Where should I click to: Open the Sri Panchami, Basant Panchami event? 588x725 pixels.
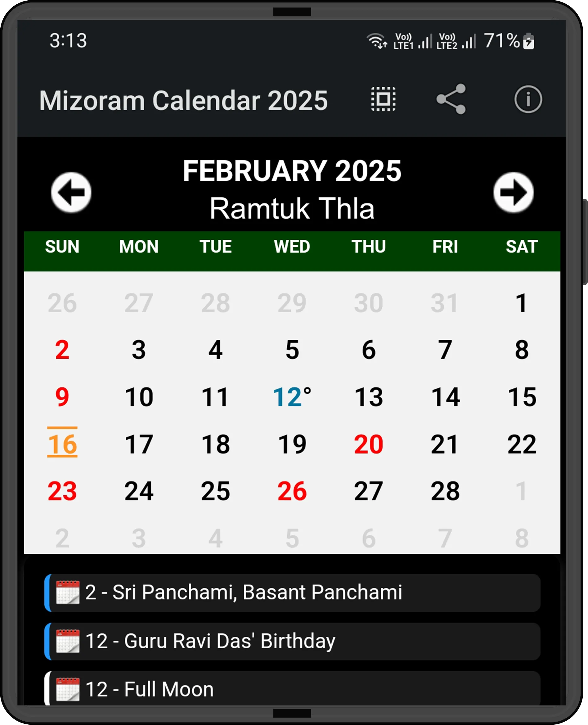[x=243, y=592]
